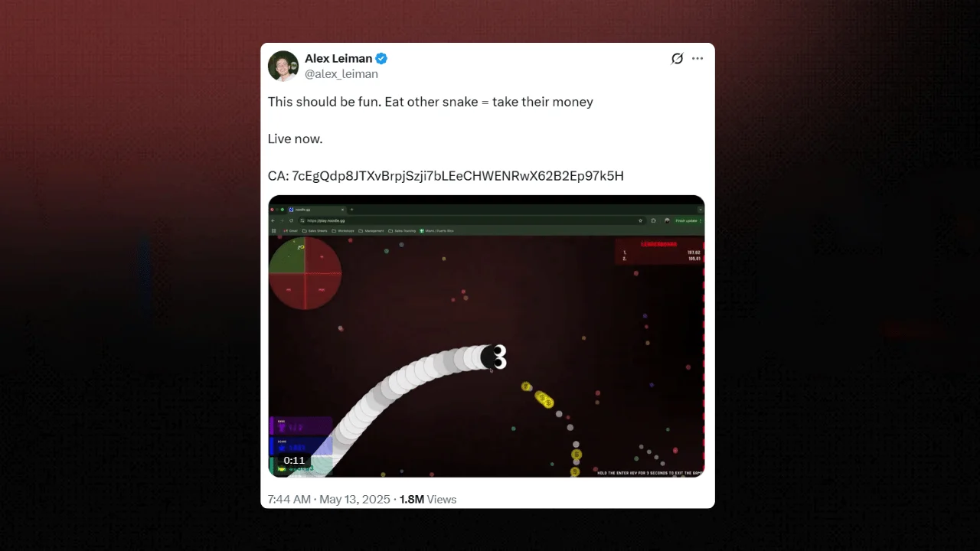
Task: Click the browser reload icon in video
Action: [x=291, y=220]
